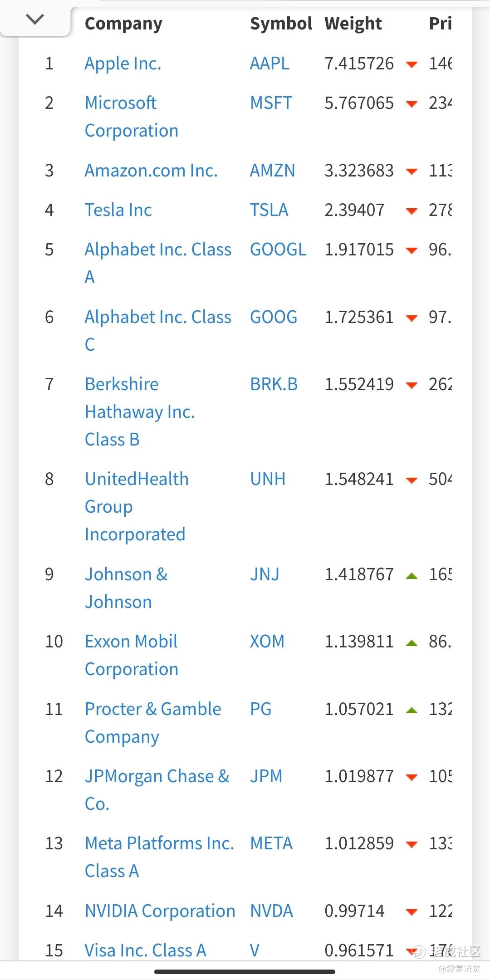Open the BRK.B symbol link

tap(274, 385)
